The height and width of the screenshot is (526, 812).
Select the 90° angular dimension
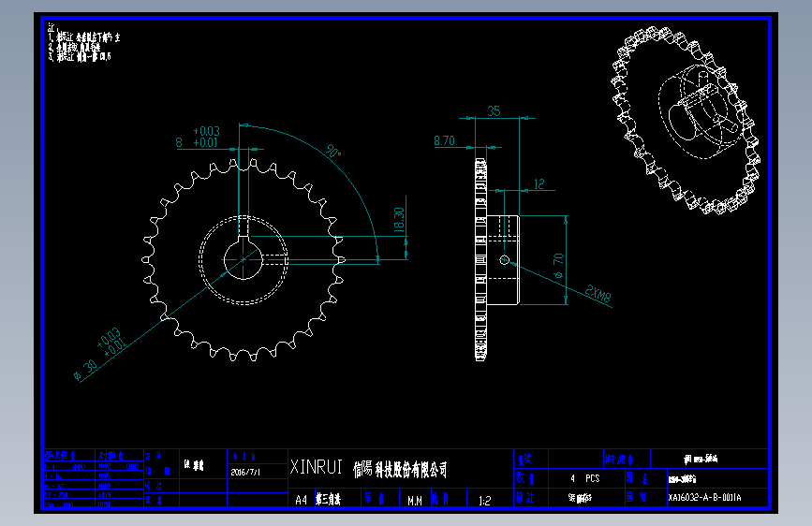point(333,152)
